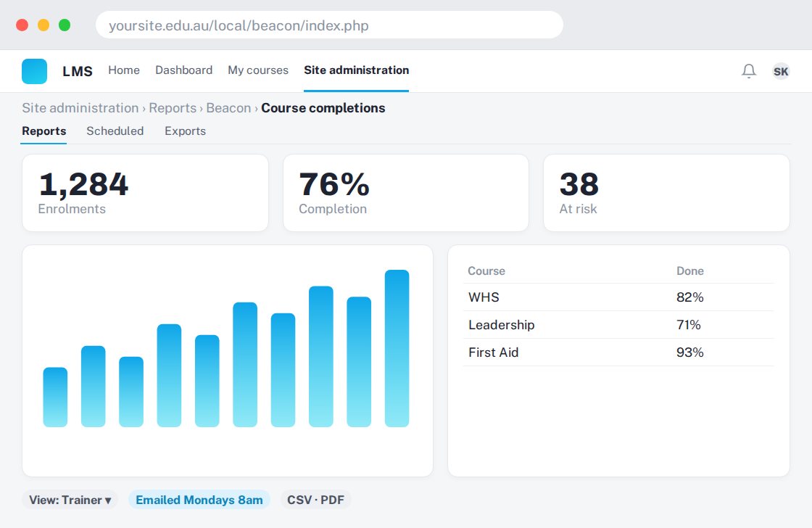Image resolution: width=812 pixels, height=528 pixels.
Task: Click the LMS site name
Action: [78, 72]
